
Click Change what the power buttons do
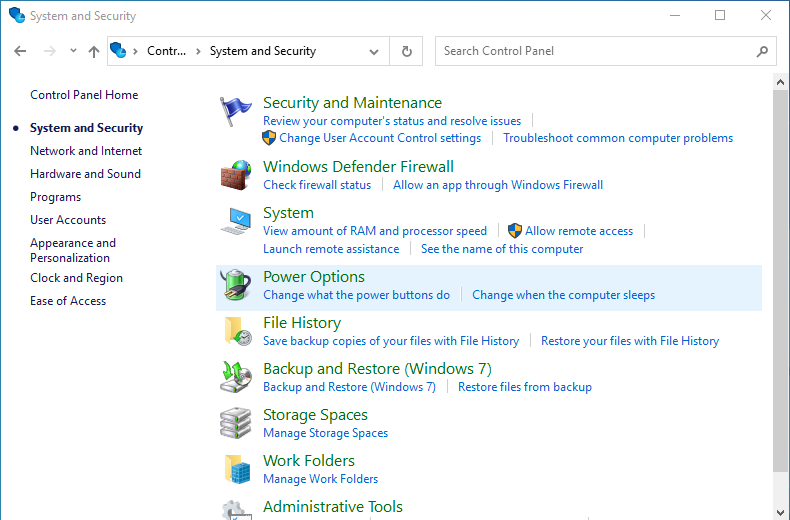click(356, 295)
